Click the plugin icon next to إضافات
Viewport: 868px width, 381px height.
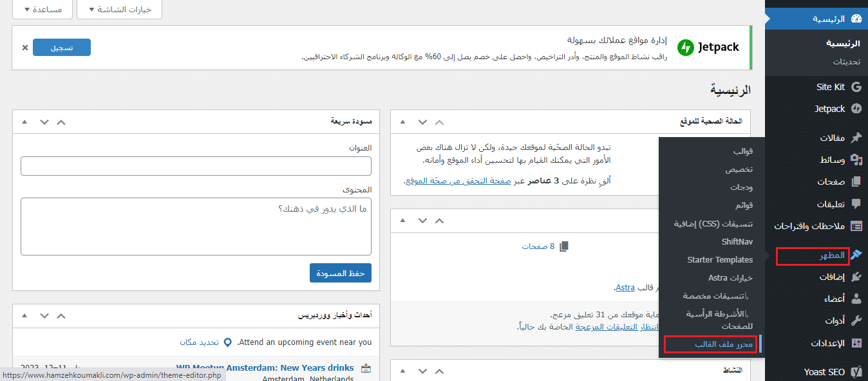point(856,277)
